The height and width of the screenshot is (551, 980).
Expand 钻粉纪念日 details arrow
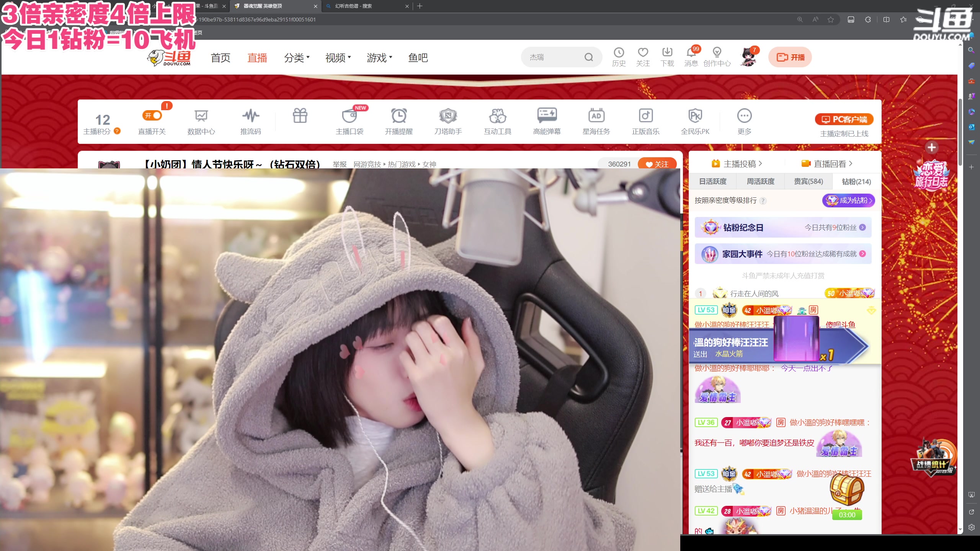(862, 227)
